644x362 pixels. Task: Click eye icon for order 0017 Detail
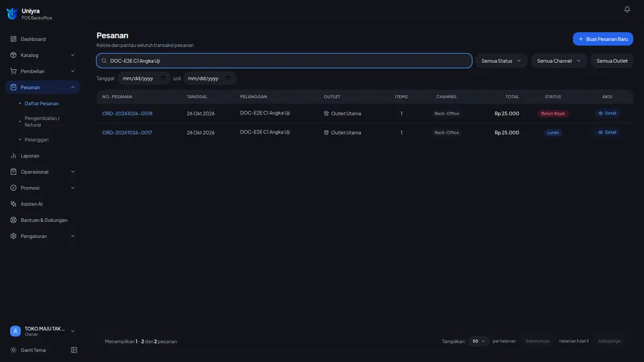click(600, 132)
